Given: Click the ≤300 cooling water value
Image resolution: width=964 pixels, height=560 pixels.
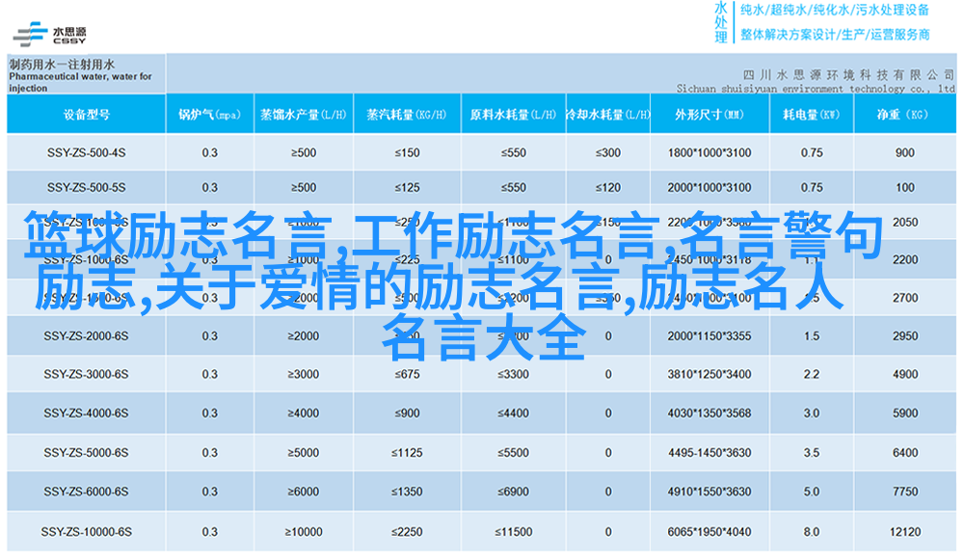Looking at the screenshot, I should click(607, 152).
